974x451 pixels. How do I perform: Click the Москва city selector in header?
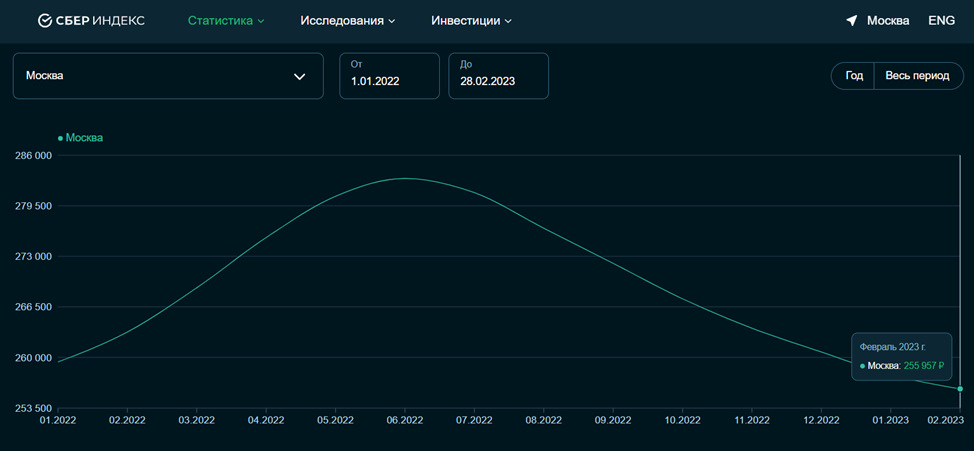888,20
